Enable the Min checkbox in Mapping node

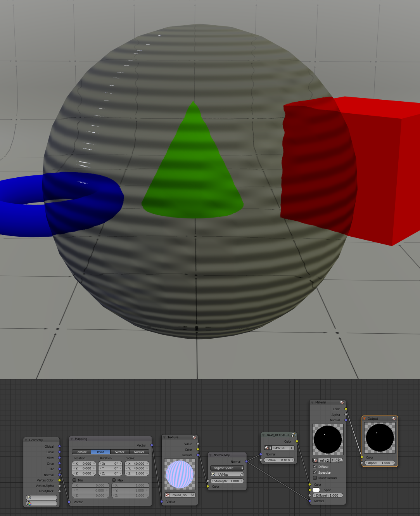coord(74,480)
